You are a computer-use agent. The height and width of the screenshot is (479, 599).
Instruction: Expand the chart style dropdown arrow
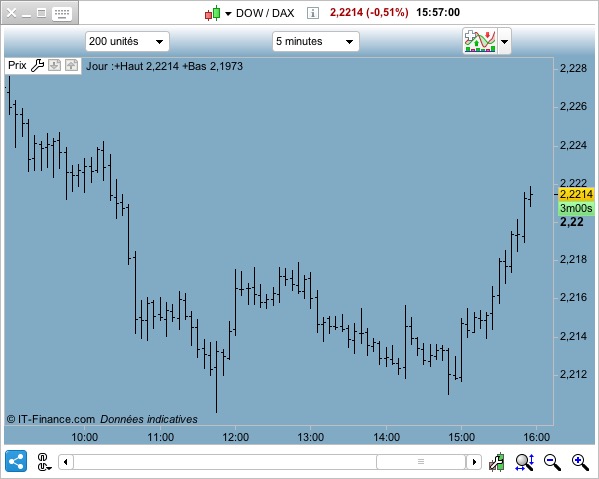tap(228, 14)
